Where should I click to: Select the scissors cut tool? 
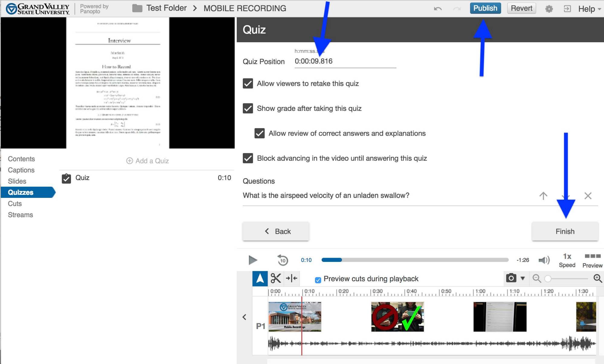point(275,278)
